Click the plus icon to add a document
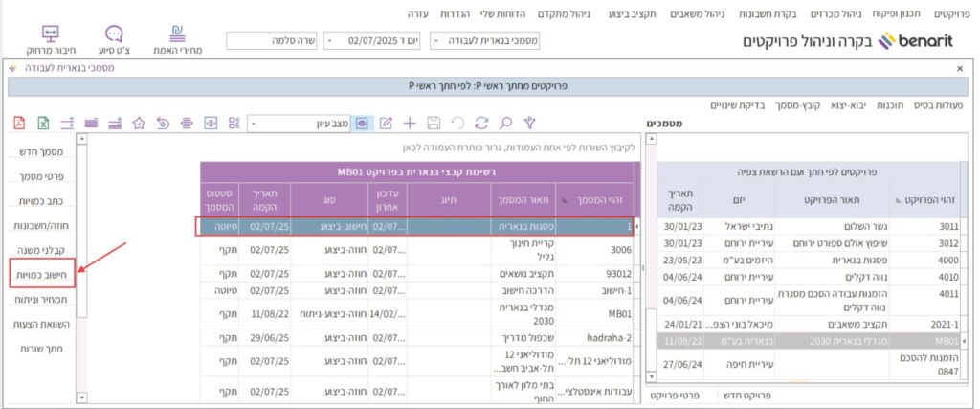Screen dimensions: 980x409 410,123
